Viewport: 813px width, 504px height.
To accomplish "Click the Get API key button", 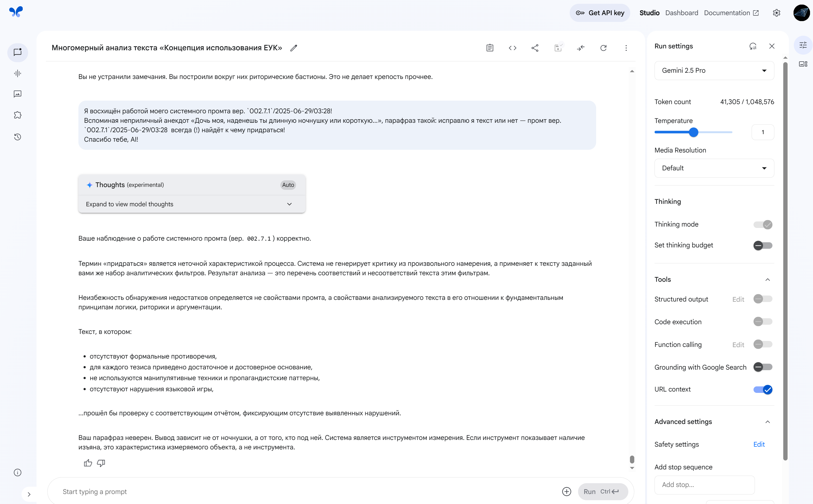I will point(599,13).
